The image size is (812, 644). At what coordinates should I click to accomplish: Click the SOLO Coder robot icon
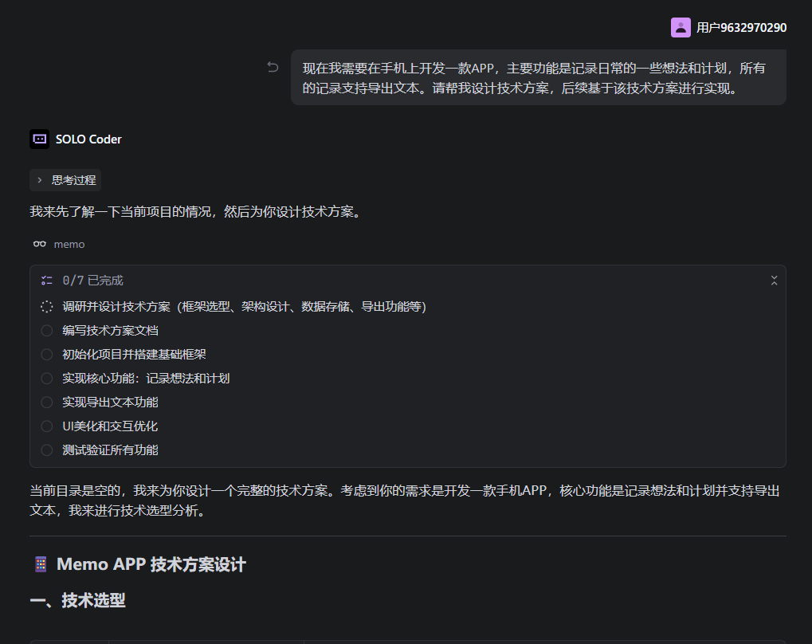[x=39, y=139]
